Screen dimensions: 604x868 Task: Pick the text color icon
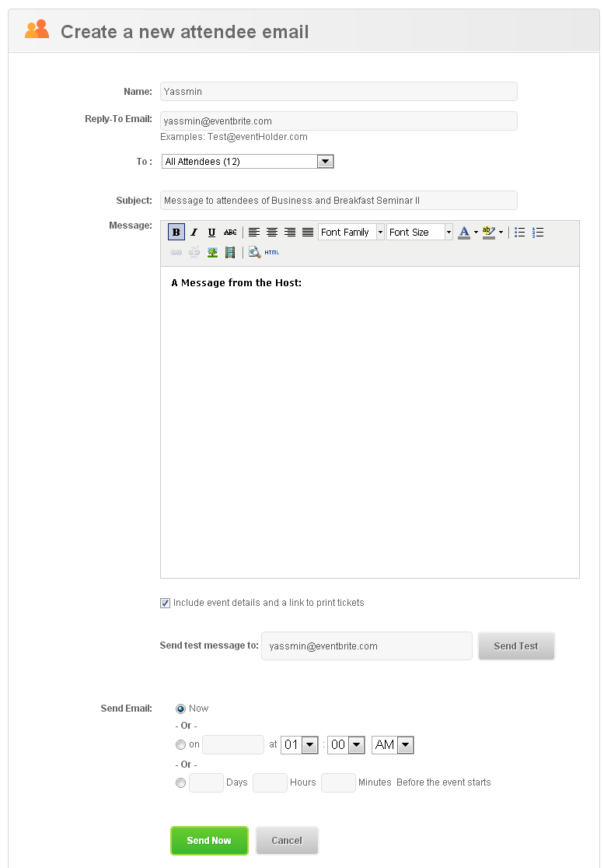pos(464,233)
